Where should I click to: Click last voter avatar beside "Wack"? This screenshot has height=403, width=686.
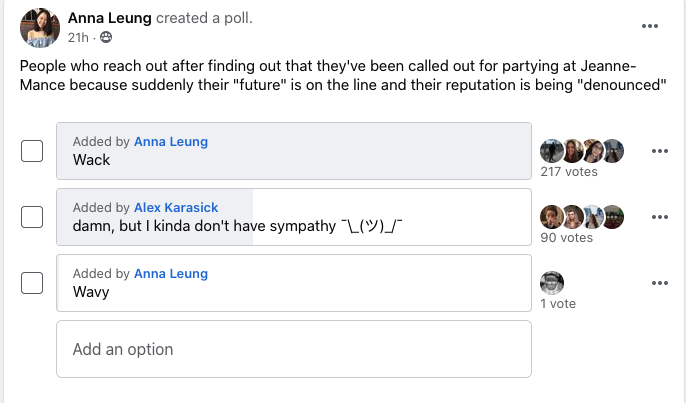[613, 151]
